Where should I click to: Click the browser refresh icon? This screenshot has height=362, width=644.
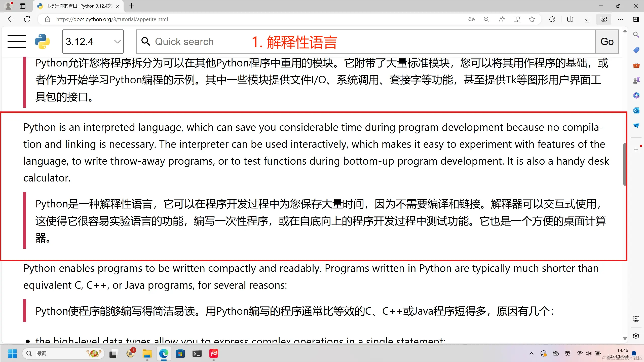27,19
